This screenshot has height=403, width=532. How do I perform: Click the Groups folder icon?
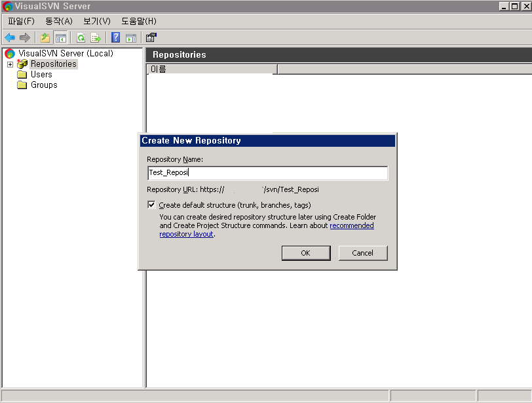pyautogui.click(x=22, y=85)
